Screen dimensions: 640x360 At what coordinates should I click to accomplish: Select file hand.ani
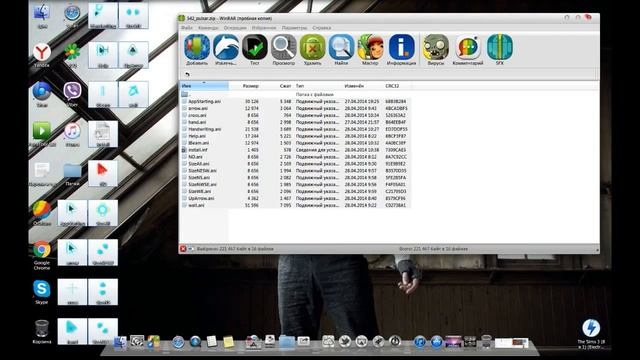(296, 122)
